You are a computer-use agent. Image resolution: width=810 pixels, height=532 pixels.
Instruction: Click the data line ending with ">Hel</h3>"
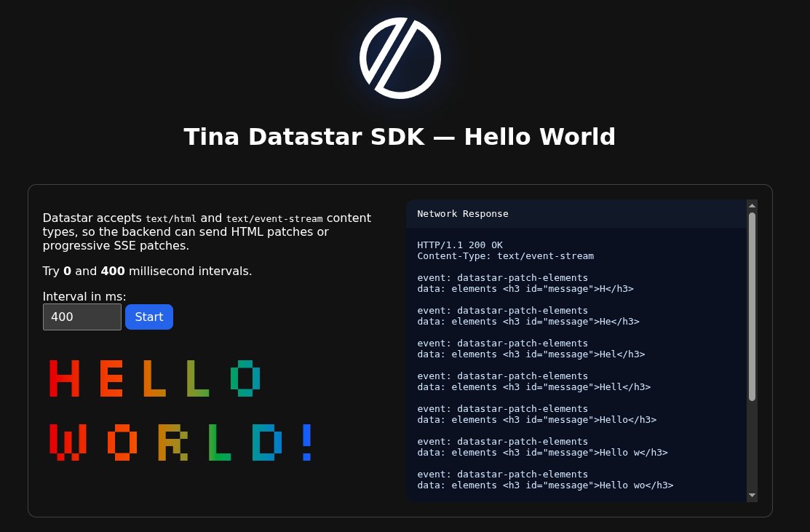click(531, 354)
